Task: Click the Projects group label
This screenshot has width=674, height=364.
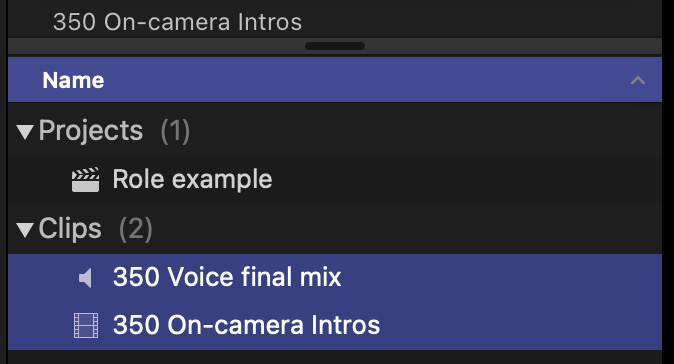Action: tap(91, 130)
